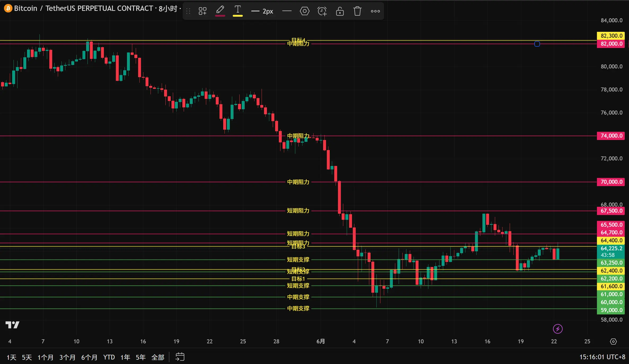Open chart axis settings gear icon
The width and height of the screenshot is (629, 364).
pos(613,341)
